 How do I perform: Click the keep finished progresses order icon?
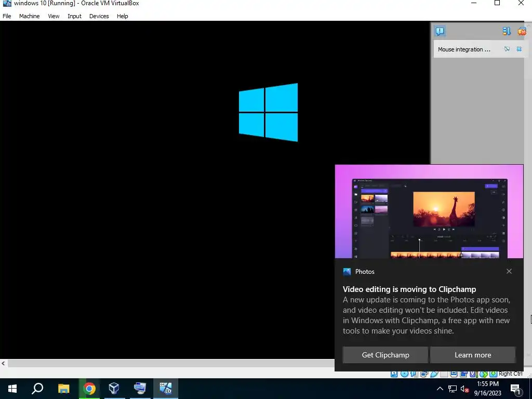pyautogui.click(x=507, y=31)
